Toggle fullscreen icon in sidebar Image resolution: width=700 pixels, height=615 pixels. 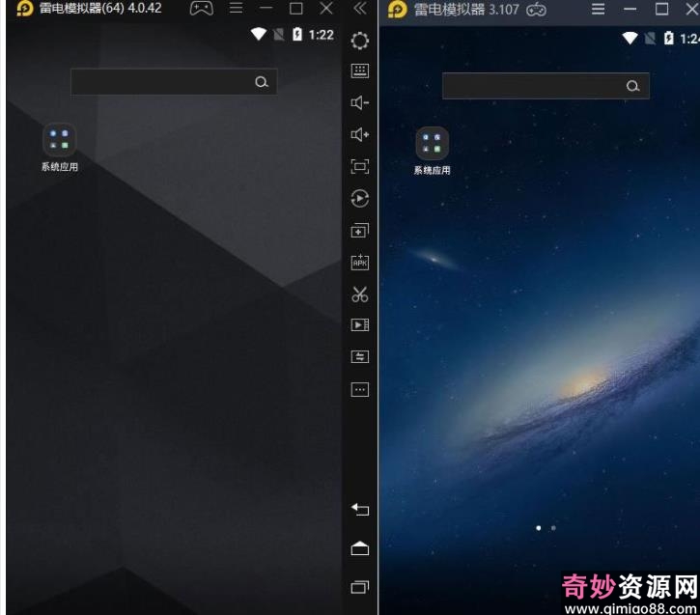click(360, 166)
